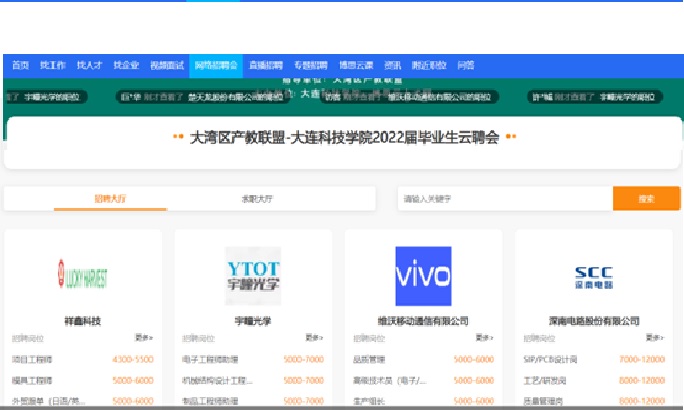Click the blue vivo logo
This screenshot has height=410, width=684.
(x=423, y=276)
